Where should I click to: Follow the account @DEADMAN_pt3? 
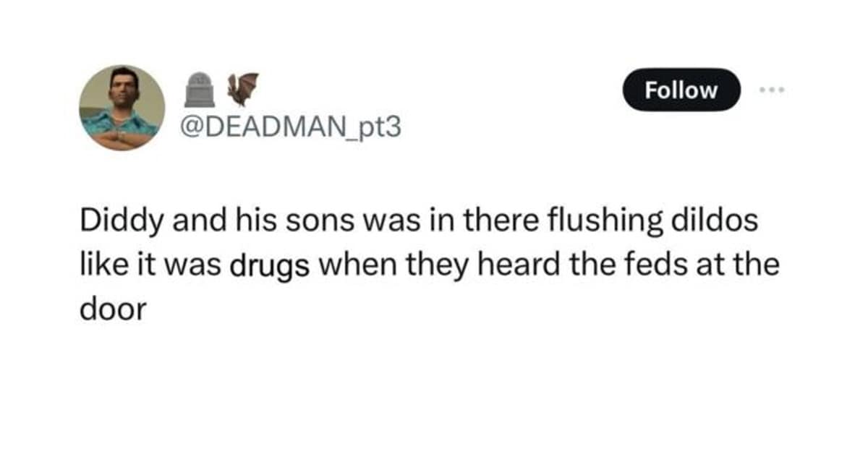tap(680, 90)
